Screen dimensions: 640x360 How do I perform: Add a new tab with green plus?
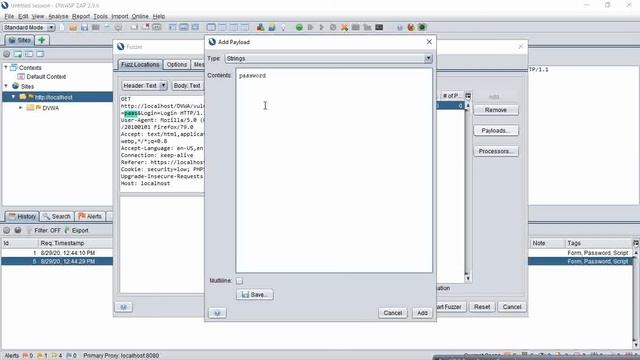(42, 40)
